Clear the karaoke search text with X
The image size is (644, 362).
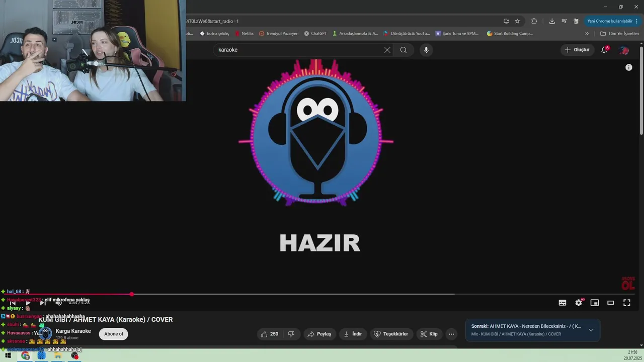[387, 50]
